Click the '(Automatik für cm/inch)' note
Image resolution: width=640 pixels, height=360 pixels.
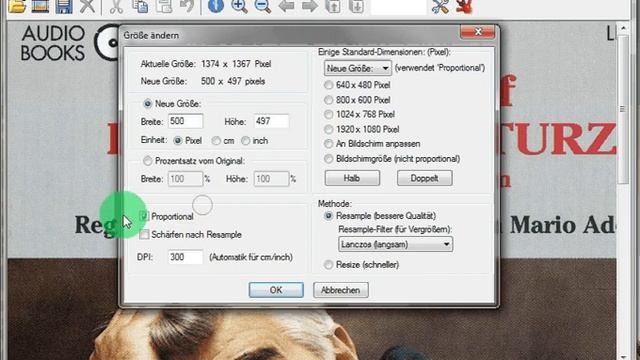(x=251, y=257)
